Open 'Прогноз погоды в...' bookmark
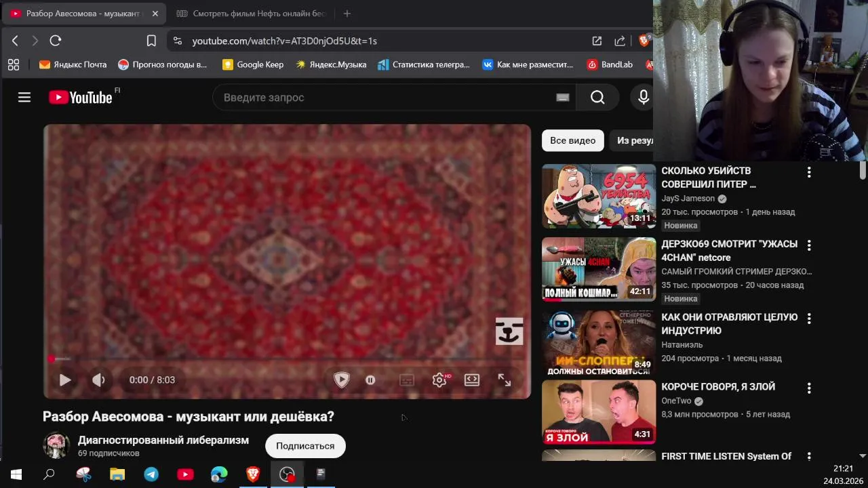Screen dimensions: 868x488 (x=163, y=64)
